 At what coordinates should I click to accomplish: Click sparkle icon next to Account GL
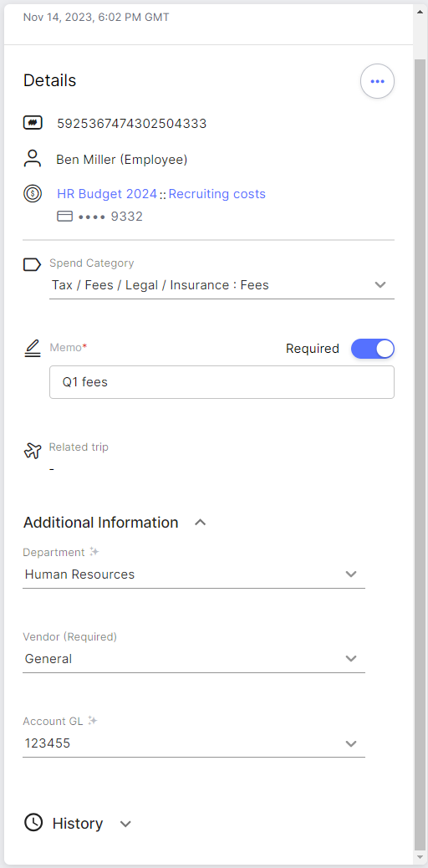coord(93,721)
